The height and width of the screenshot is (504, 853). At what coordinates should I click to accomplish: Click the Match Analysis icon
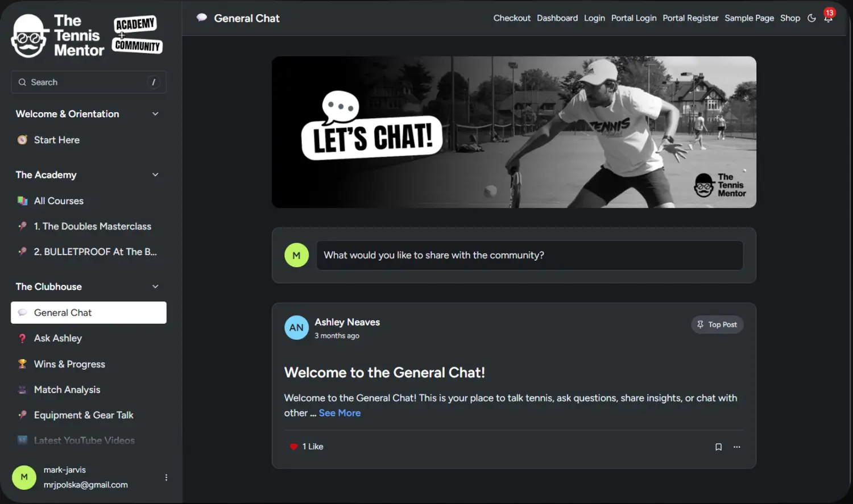22,390
